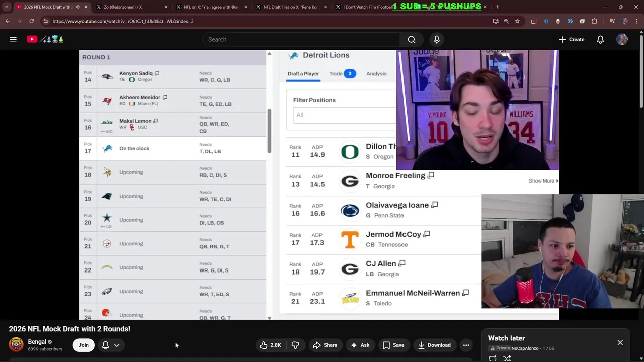
Task: Switch to NFL on X tab
Action: coord(211,7)
